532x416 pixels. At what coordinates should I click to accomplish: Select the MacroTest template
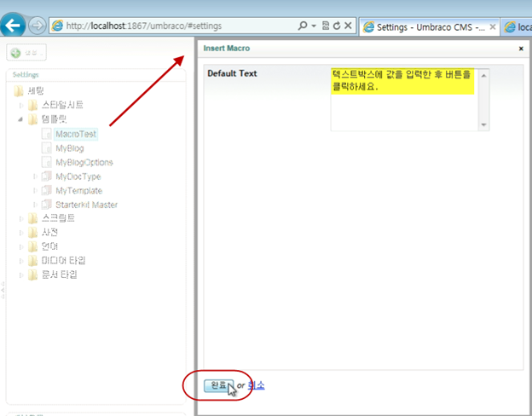pos(76,134)
